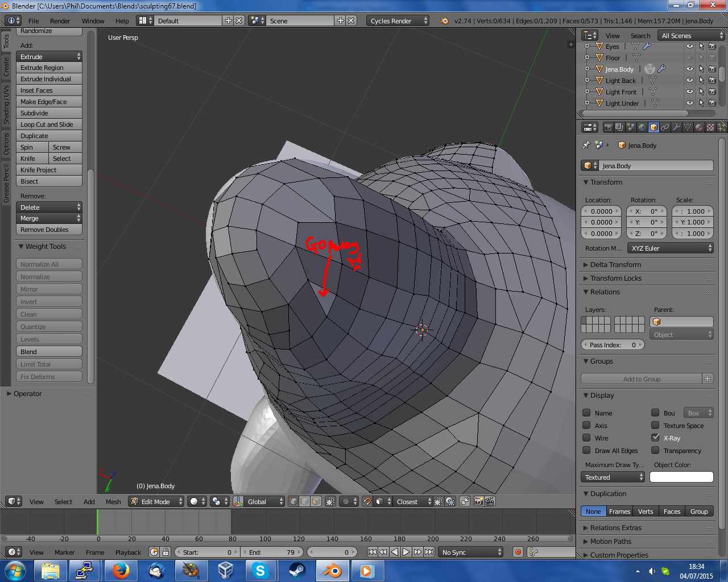
Task: Open the World properties tab (globe icon)
Action: [x=642, y=127]
